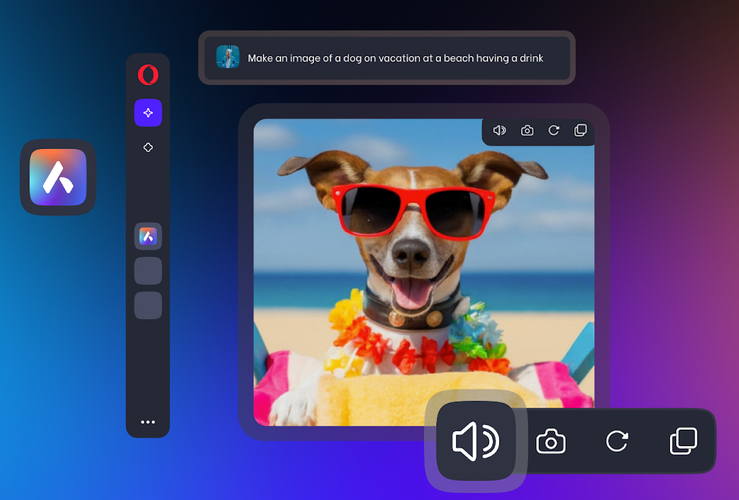Click the small speaker read-aloud icon above the image
Viewport: 739px width, 500px height.
tap(500, 130)
